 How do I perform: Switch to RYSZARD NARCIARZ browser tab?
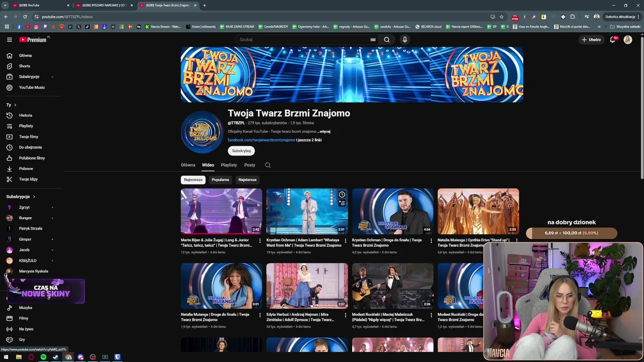click(x=104, y=5)
